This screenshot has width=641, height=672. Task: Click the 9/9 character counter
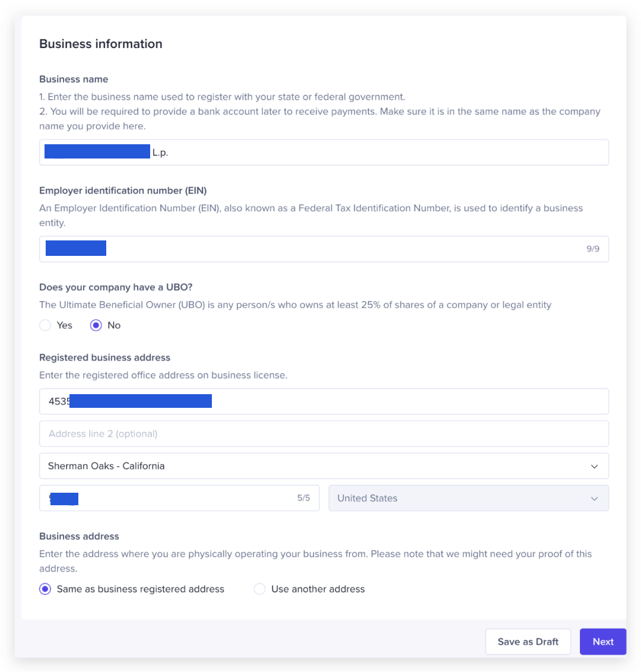[x=593, y=249]
